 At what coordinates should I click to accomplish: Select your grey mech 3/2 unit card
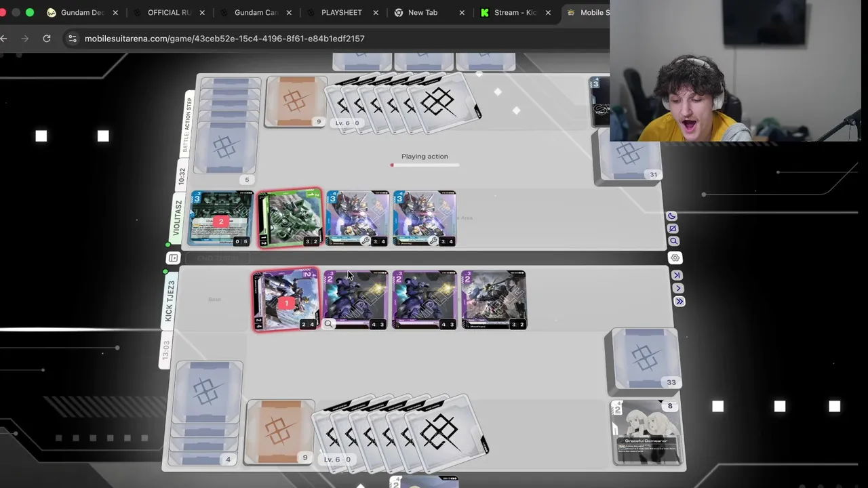494,300
